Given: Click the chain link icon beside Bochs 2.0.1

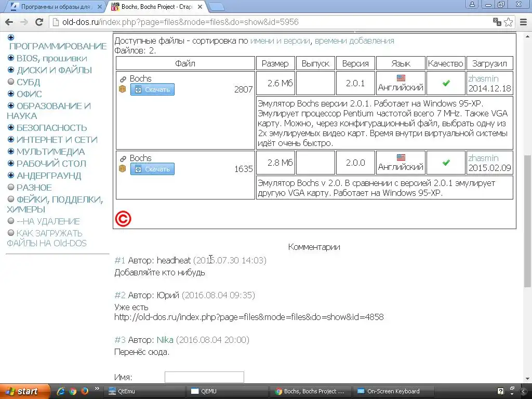Looking at the screenshot, I should tap(123, 79).
